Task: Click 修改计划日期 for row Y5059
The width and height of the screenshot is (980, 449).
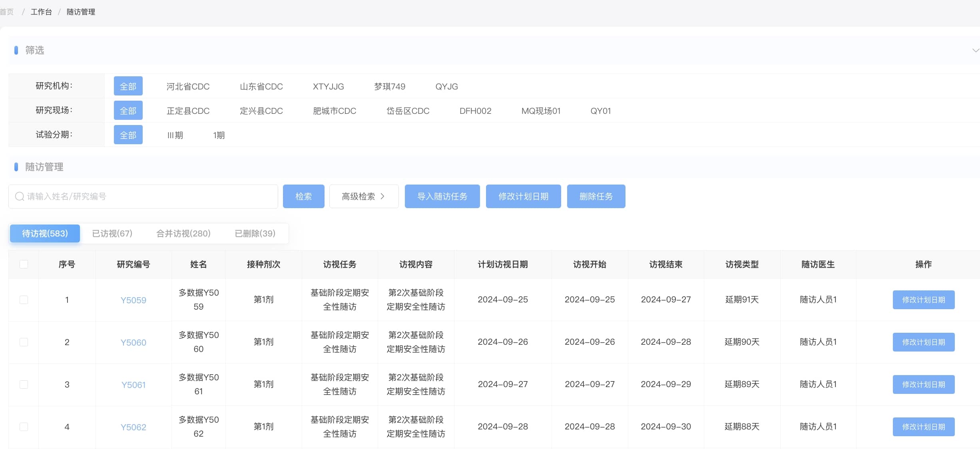Action: pos(924,300)
